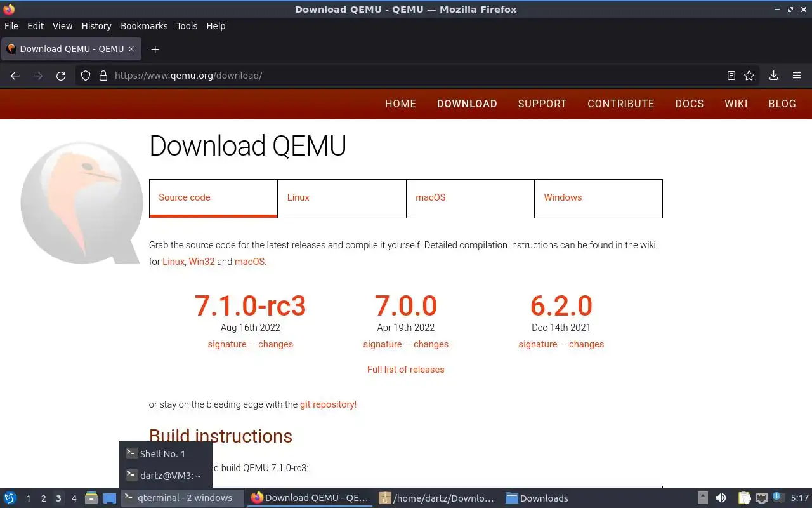
Task: Open changes link for 7.0.0
Action: (x=431, y=344)
